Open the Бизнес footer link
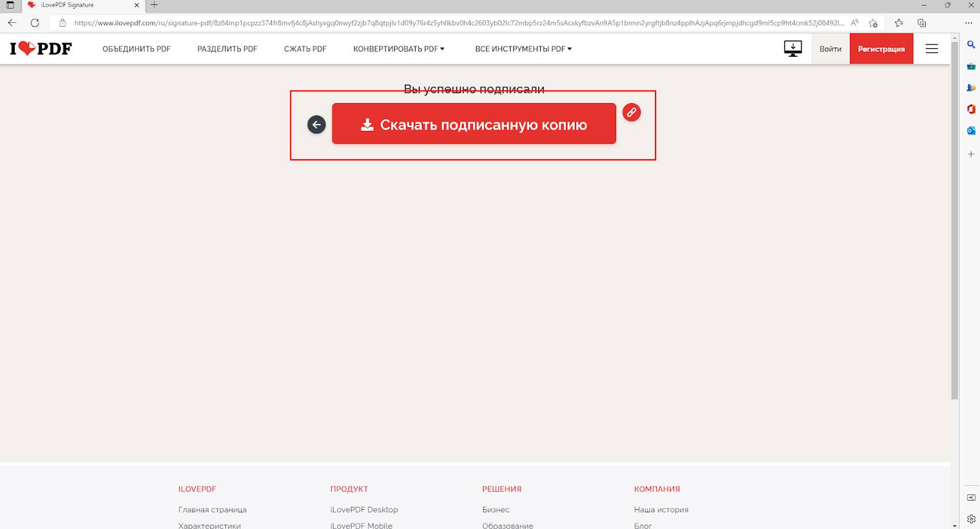This screenshot has width=980, height=529. pyautogui.click(x=496, y=510)
